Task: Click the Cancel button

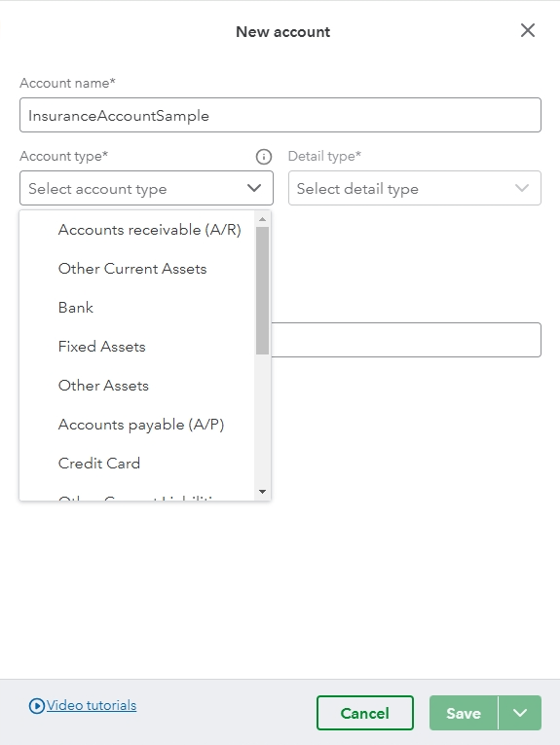Action: click(x=365, y=713)
